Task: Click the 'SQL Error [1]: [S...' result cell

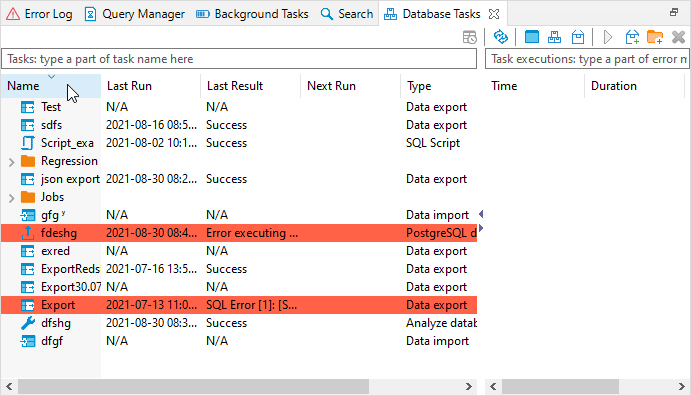Action: click(x=251, y=305)
